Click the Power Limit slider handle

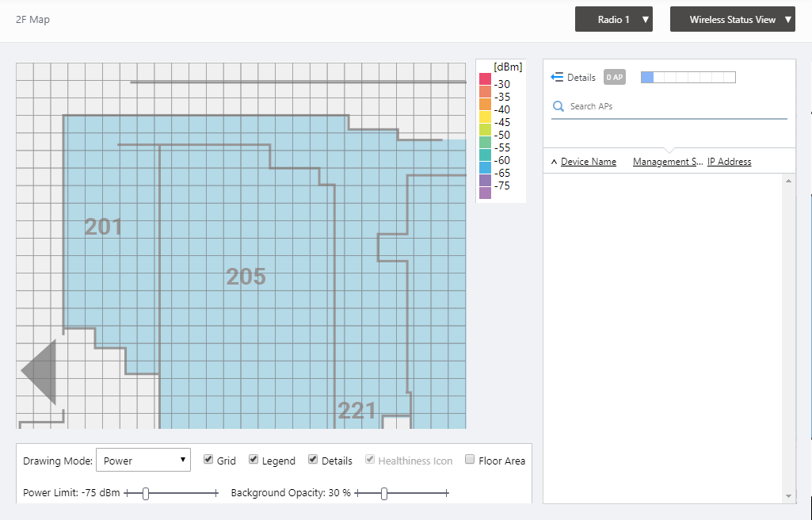146,494
